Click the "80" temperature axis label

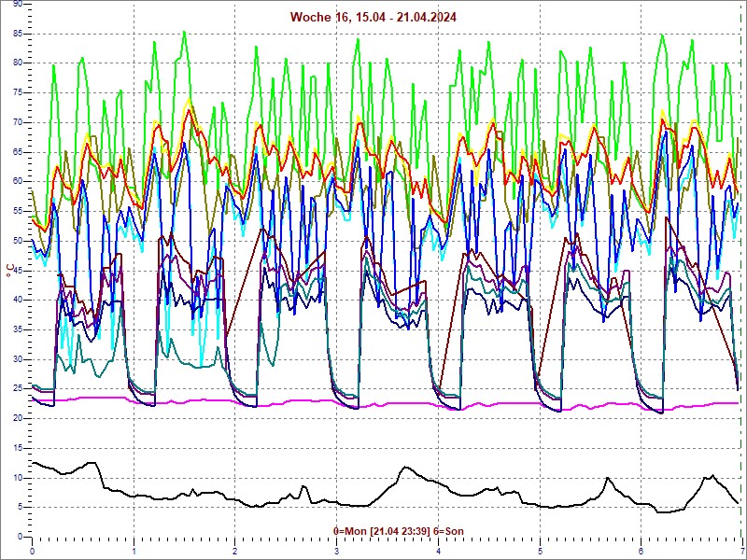coord(17,63)
